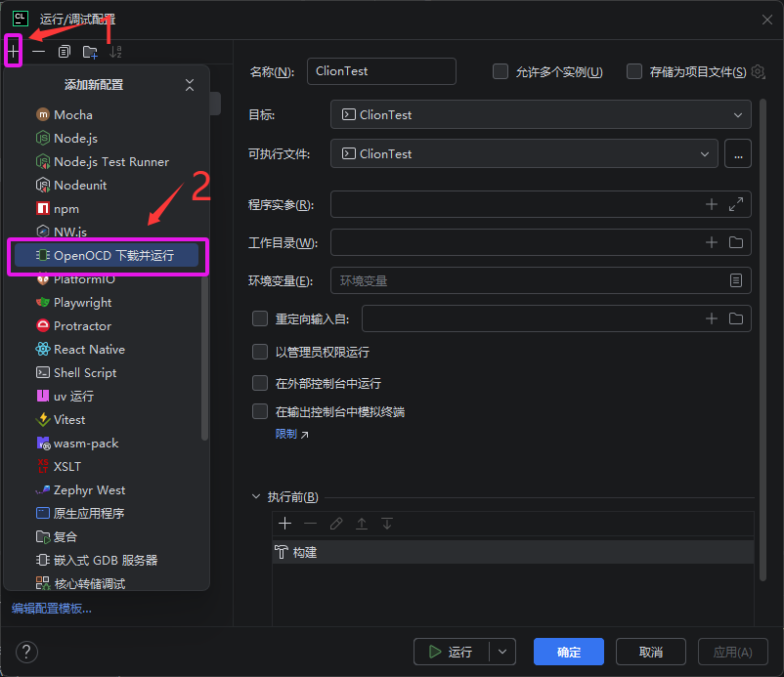Image resolution: width=784 pixels, height=677 pixels.
Task: Enable the 允许多个实例 checkbox
Action: pos(501,71)
